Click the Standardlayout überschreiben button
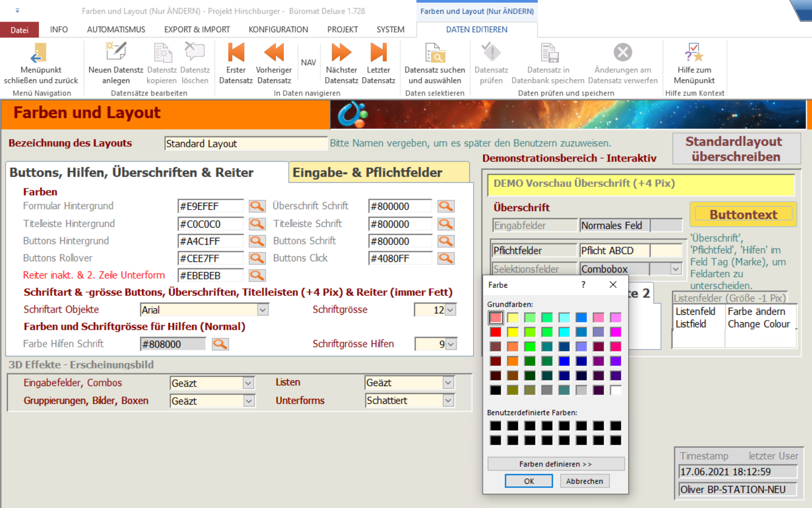The image size is (812, 508). pyautogui.click(x=736, y=149)
